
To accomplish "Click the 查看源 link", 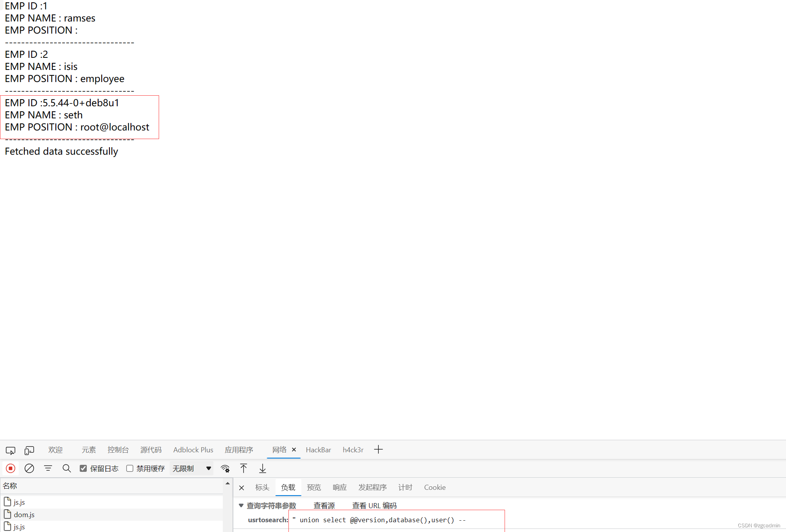I will click(324, 505).
